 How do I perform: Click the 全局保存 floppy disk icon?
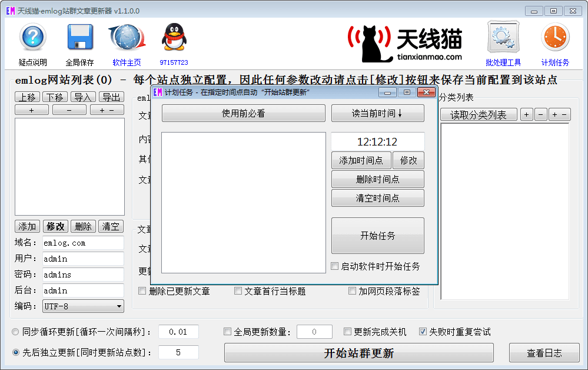[80, 37]
